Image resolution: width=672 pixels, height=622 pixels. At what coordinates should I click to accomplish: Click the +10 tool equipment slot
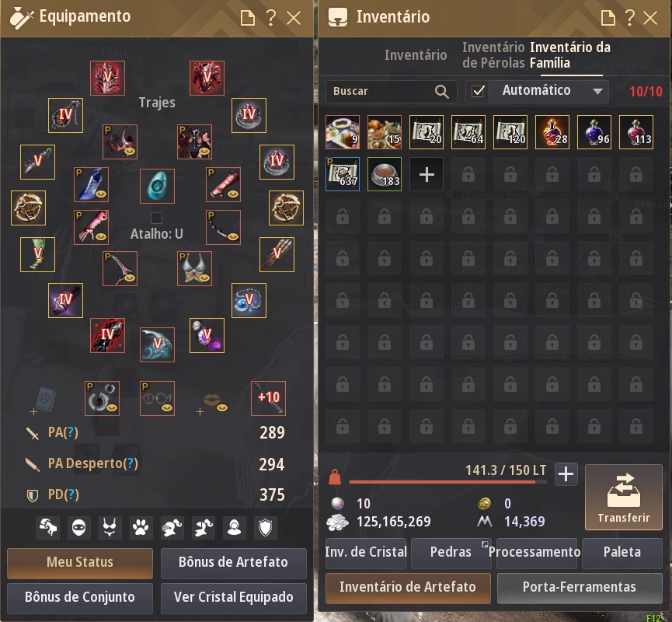coord(268,398)
